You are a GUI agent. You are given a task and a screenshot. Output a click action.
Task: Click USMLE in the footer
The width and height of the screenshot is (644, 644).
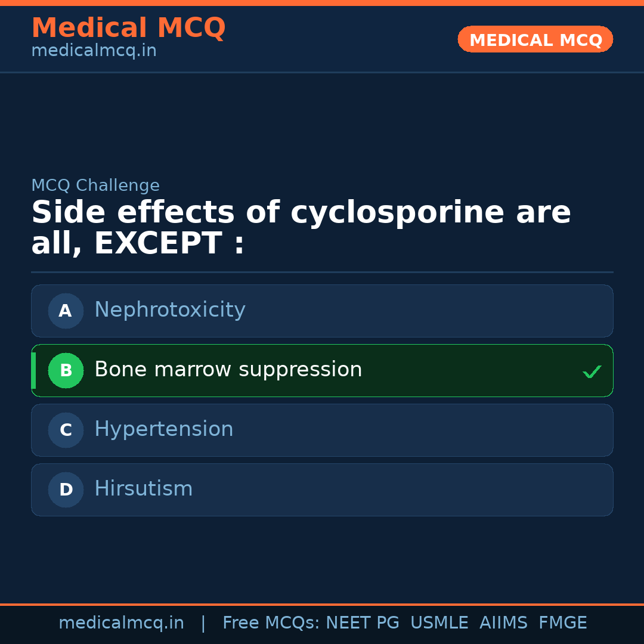439,623
